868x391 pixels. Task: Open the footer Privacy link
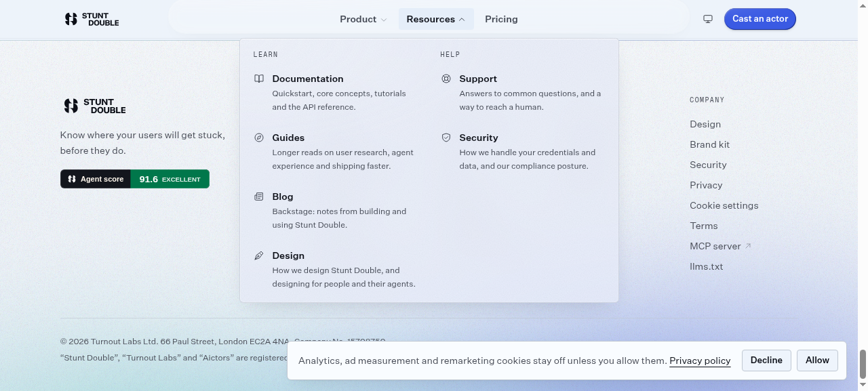[x=706, y=185]
